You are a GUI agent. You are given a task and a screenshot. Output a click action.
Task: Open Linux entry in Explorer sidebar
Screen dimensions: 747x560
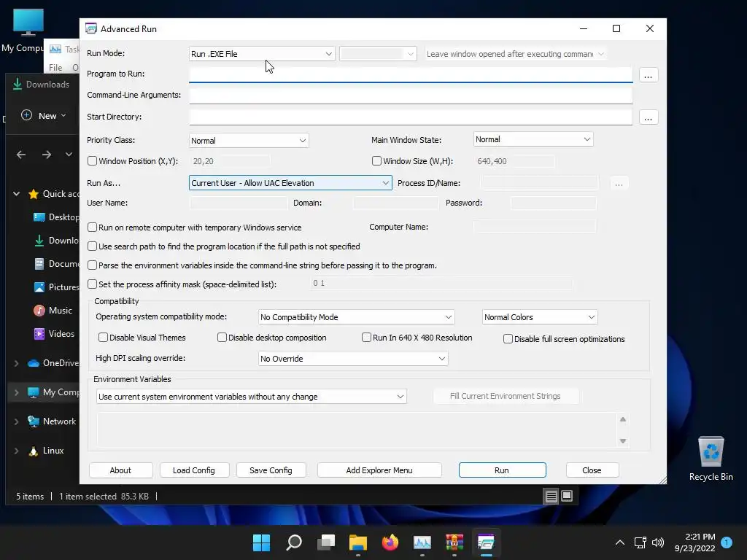tap(46, 451)
